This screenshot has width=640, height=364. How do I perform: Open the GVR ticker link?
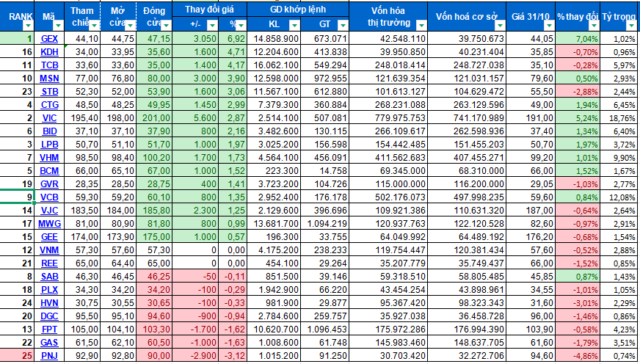50,184
